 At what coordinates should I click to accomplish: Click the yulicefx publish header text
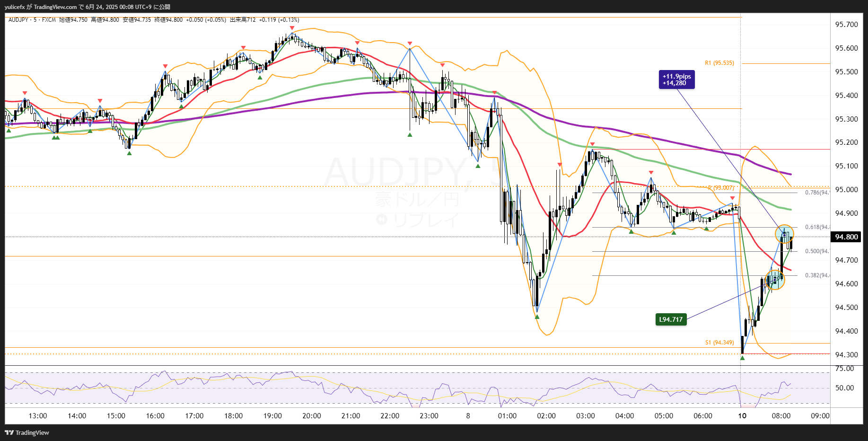88,7
